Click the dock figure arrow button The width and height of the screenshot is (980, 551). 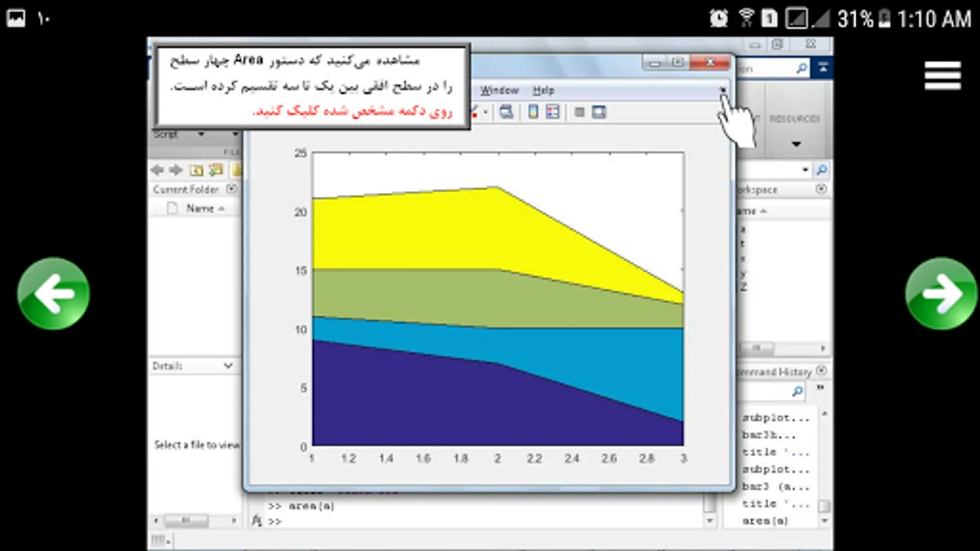coord(723,90)
